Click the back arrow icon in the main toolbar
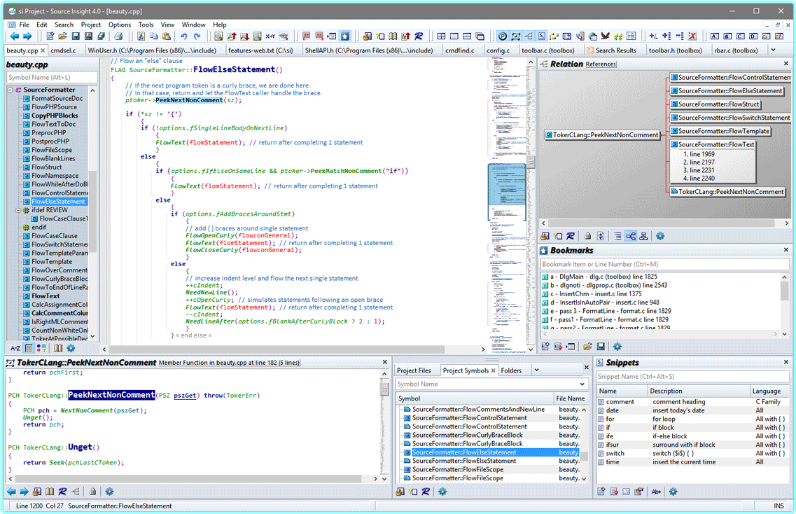Screen dimensions: 796x514 (x=14, y=36)
